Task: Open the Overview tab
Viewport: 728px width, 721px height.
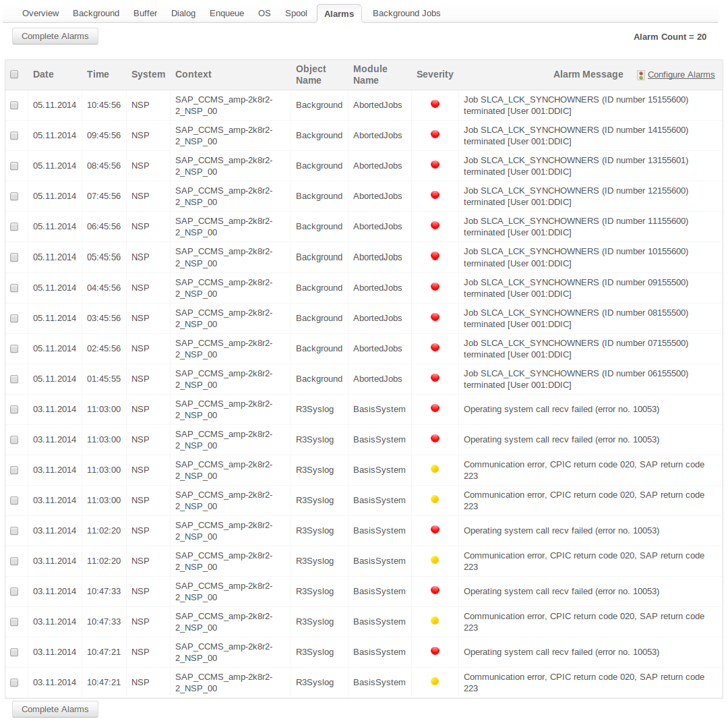Action: [x=40, y=13]
